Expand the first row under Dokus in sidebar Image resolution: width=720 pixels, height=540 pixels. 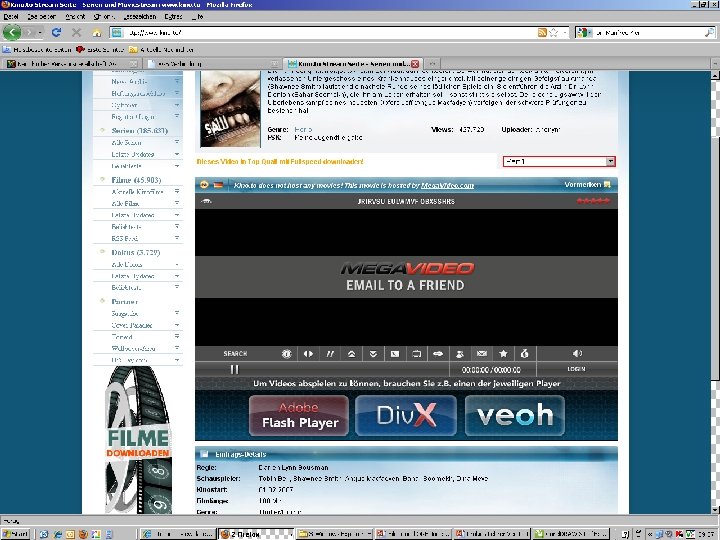coord(177,264)
